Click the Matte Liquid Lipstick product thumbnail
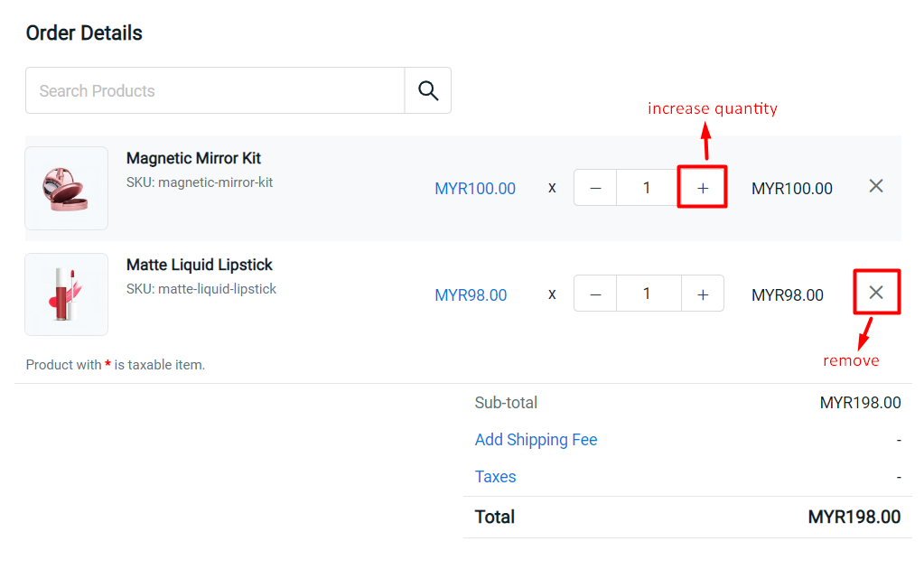This screenshot has height=588, width=924. [x=66, y=294]
